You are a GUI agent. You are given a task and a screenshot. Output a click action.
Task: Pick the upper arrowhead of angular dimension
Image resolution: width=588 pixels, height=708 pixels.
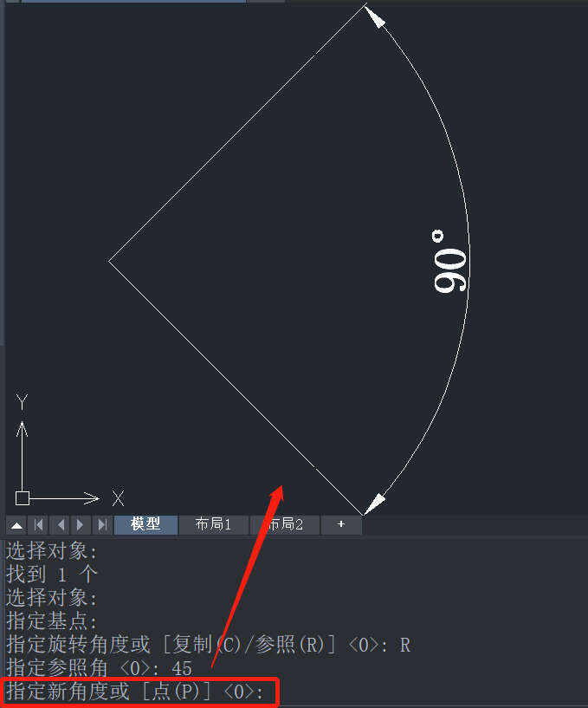tap(375, 17)
